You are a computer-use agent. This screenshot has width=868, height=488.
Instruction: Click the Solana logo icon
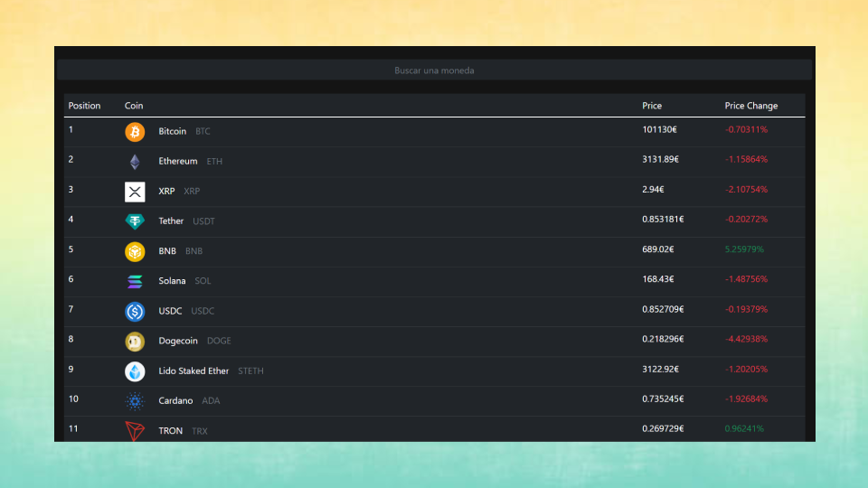(x=135, y=281)
